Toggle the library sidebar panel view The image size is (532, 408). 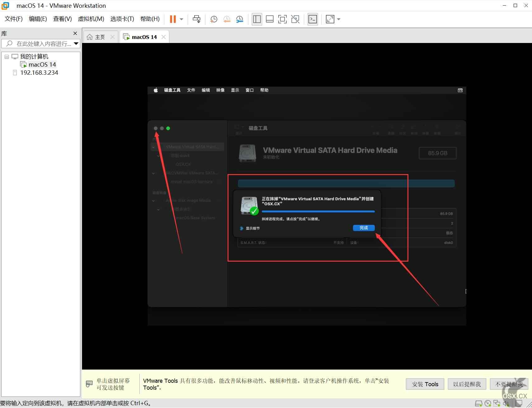(257, 19)
